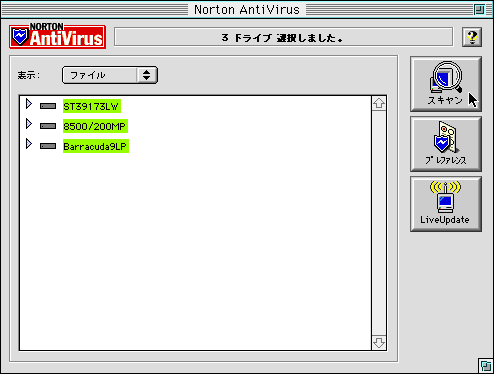Click the drive icon beside 8500/200MP

48,126
